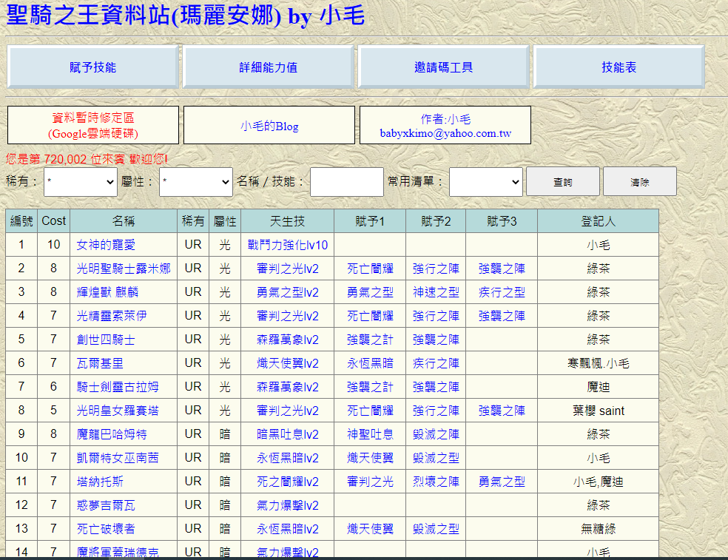Viewport: 728px width, 560px height.
Task: Open the 技能表 tab button
Action: pyautogui.click(x=619, y=67)
